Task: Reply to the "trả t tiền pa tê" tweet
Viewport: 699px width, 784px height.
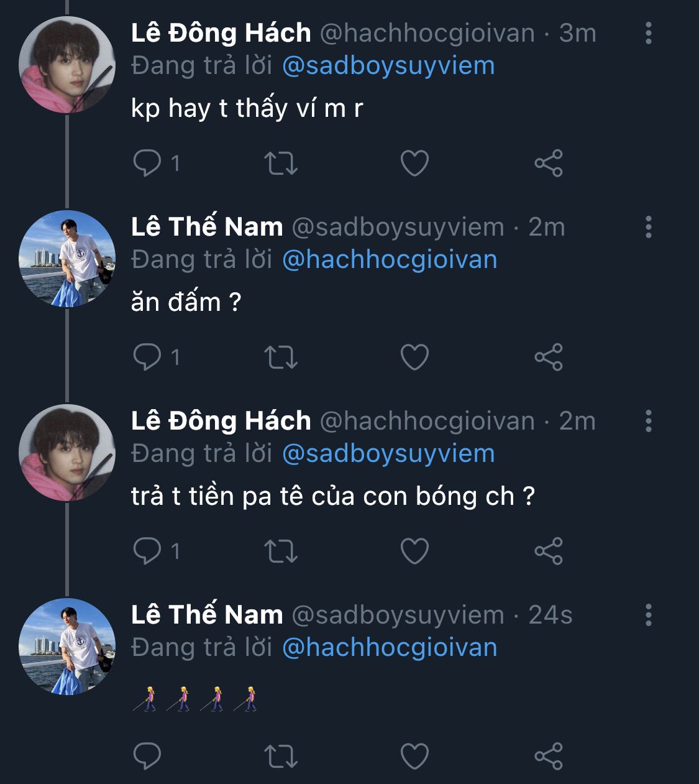Action: (147, 551)
